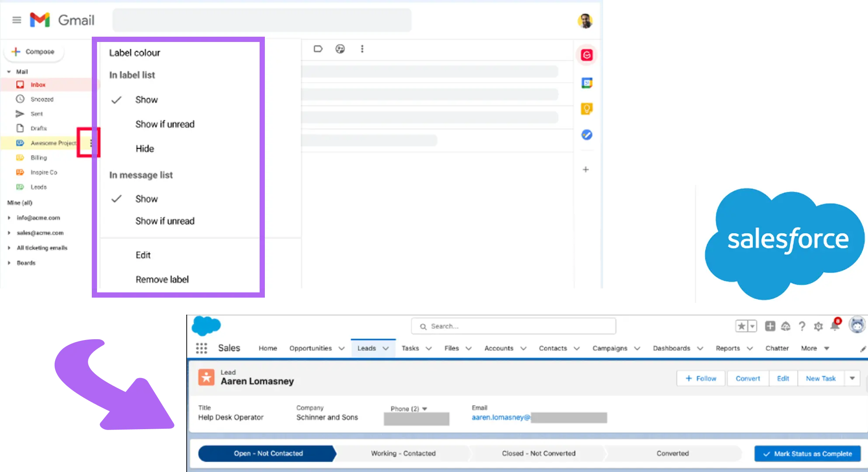The width and height of the screenshot is (868, 472).
Task: Choose Show if unread in label list
Action: point(165,125)
